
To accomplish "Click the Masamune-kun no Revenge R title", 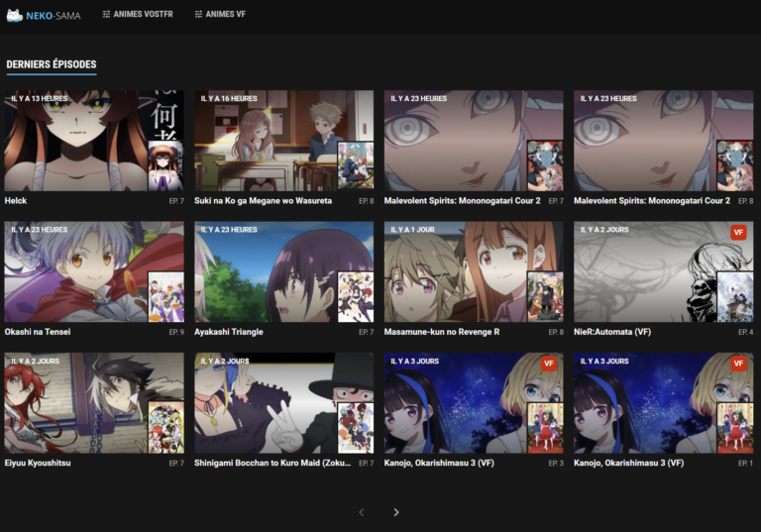I will click(441, 332).
